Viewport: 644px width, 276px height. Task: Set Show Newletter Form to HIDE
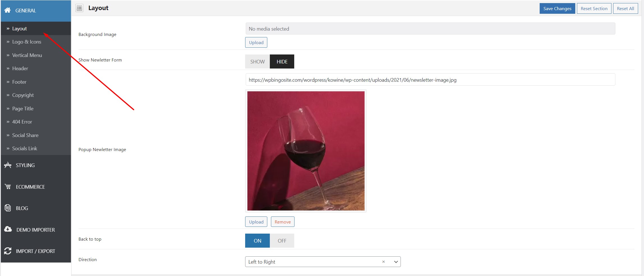(x=282, y=61)
